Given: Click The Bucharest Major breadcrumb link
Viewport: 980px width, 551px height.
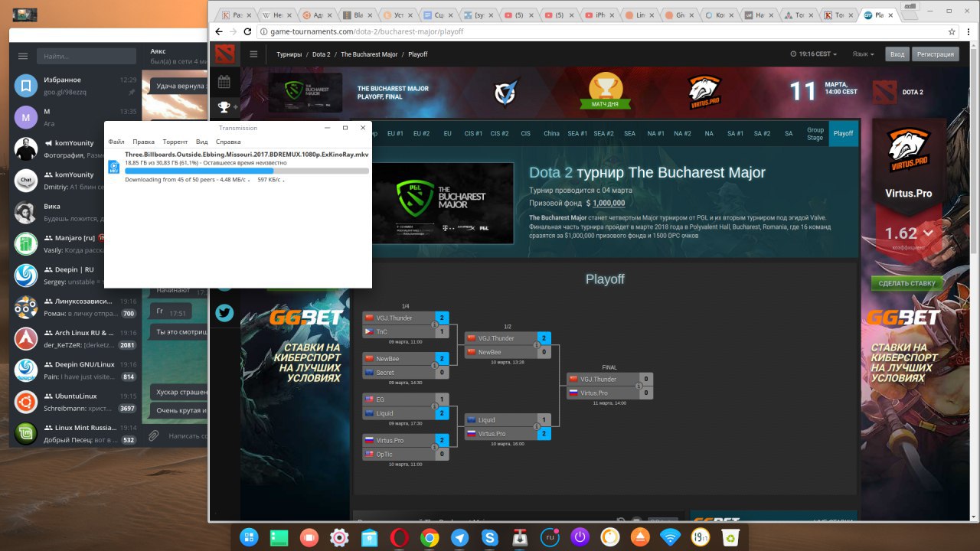Looking at the screenshot, I should coord(369,54).
